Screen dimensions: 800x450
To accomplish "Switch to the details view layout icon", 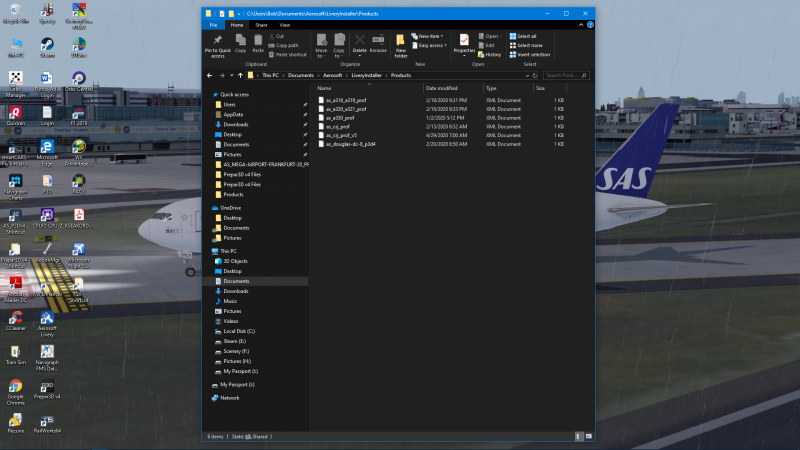I will click(578, 437).
